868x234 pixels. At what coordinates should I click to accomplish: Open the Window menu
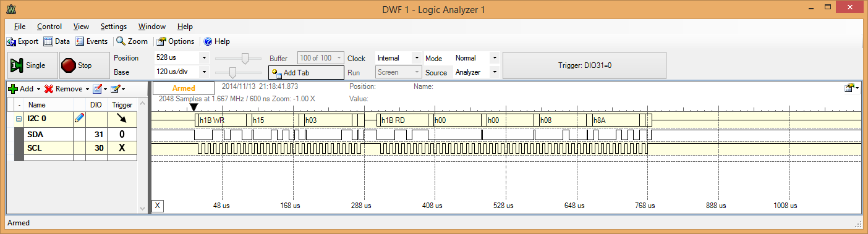pos(151,27)
